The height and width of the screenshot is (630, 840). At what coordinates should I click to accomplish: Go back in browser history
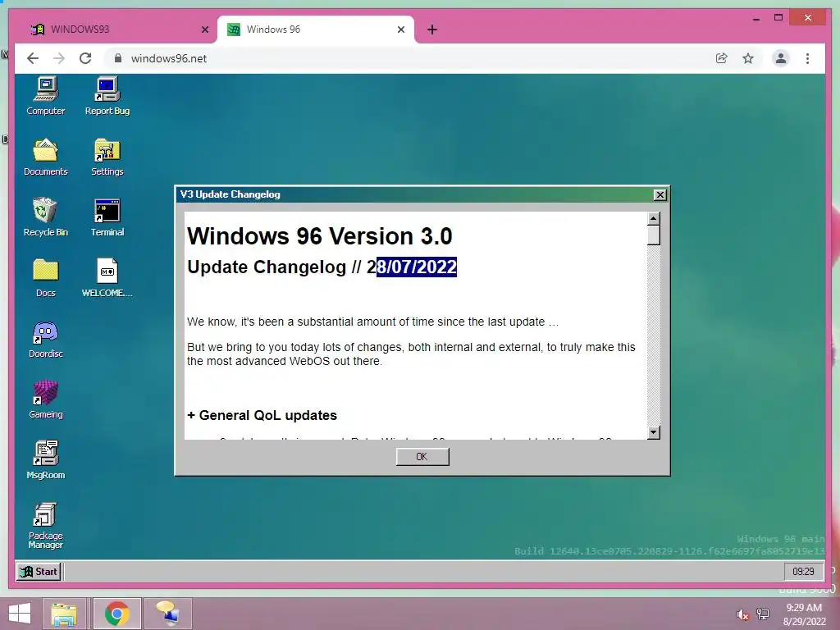pyautogui.click(x=33, y=58)
